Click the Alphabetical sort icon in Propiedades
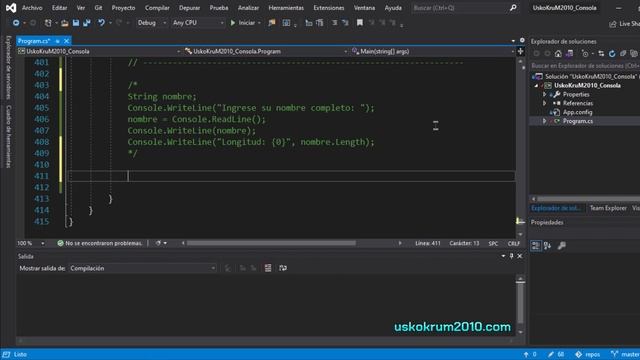The height and width of the screenshot is (360, 640). 547,246
